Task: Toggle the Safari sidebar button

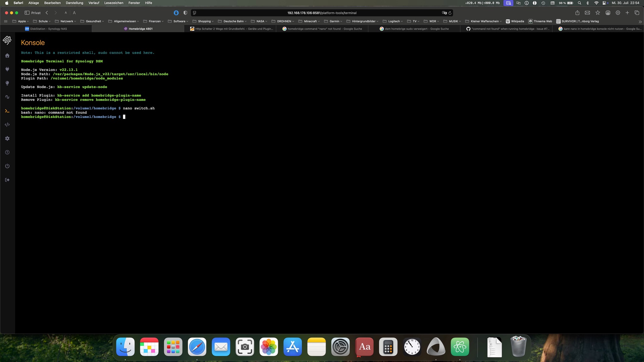Action: click(27, 13)
